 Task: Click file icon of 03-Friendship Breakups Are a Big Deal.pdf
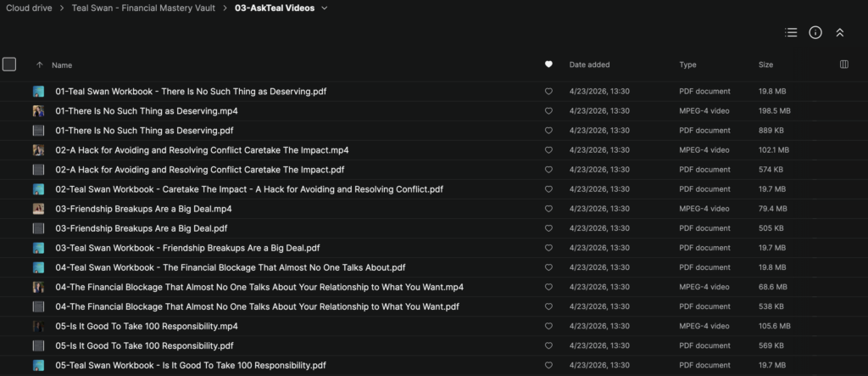pyautogui.click(x=38, y=228)
